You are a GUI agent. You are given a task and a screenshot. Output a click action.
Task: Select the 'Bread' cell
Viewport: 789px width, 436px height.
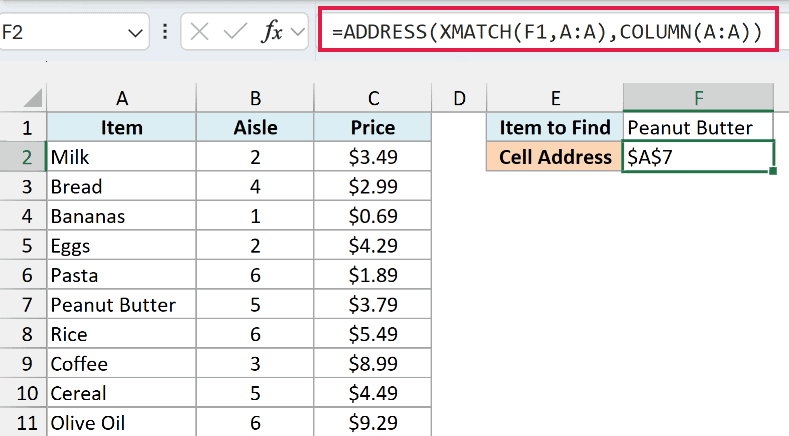[121, 186]
